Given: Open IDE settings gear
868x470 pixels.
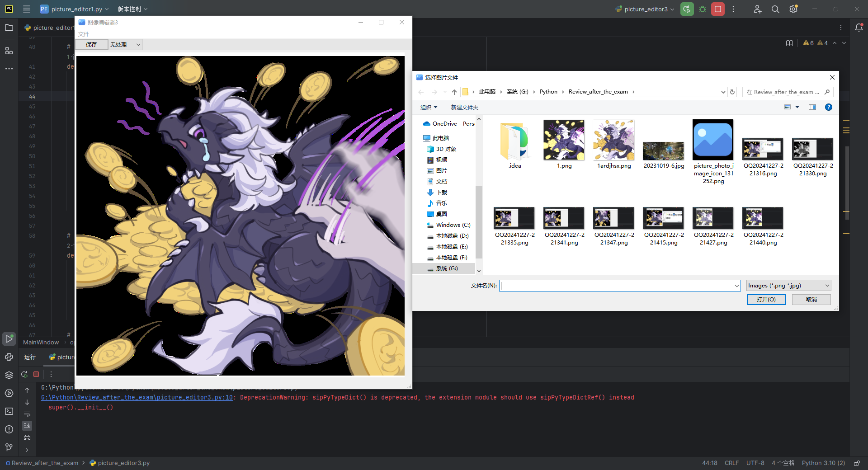Looking at the screenshot, I should (x=793, y=9).
